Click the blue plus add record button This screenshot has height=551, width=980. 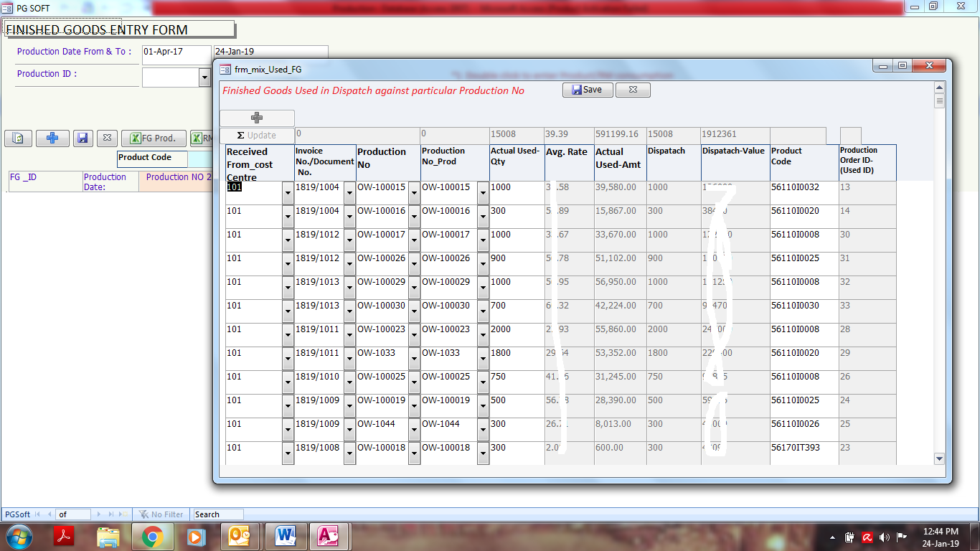[52, 138]
